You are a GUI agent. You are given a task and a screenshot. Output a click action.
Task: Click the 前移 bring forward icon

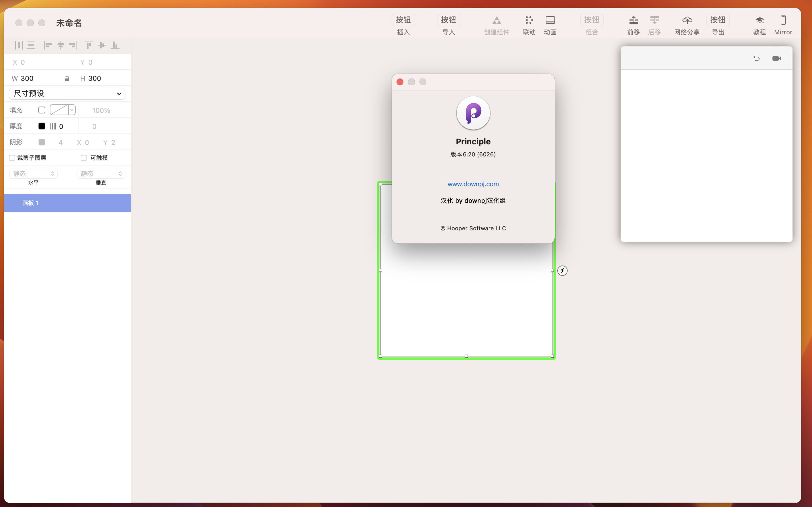pos(633,20)
